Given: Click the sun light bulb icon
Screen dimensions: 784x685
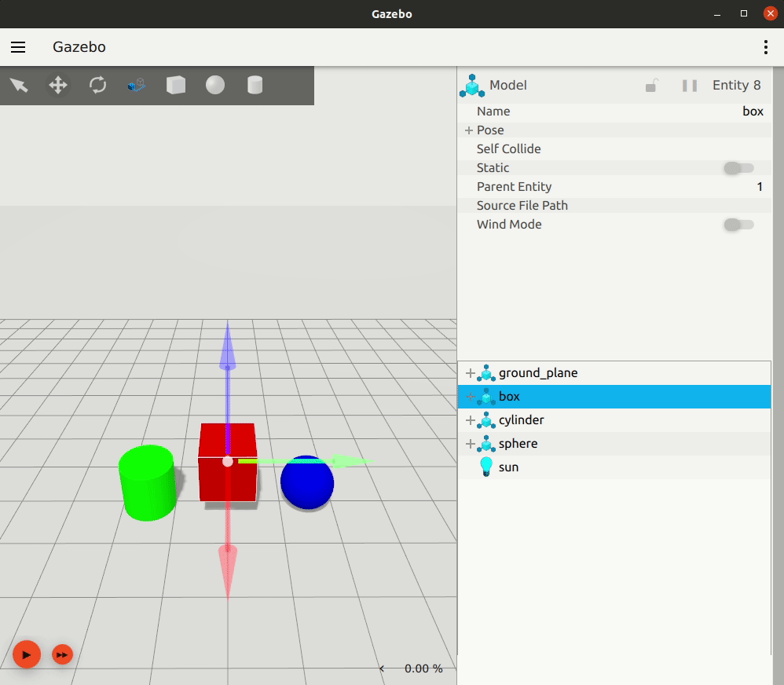Looking at the screenshot, I should 486,467.
